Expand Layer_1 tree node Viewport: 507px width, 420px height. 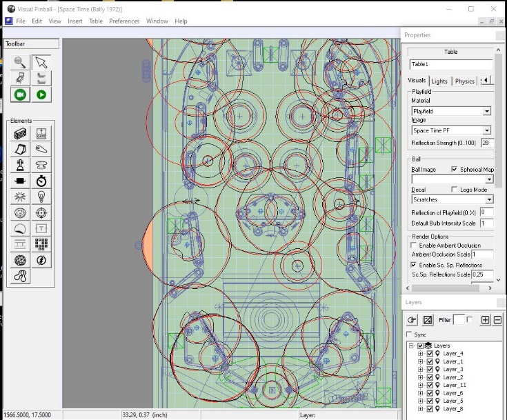(420, 361)
